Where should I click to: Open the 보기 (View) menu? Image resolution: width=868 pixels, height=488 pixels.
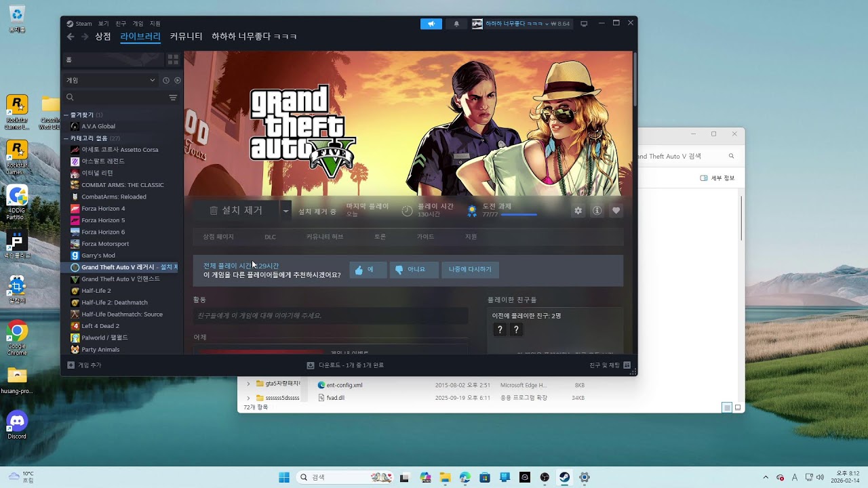(103, 24)
